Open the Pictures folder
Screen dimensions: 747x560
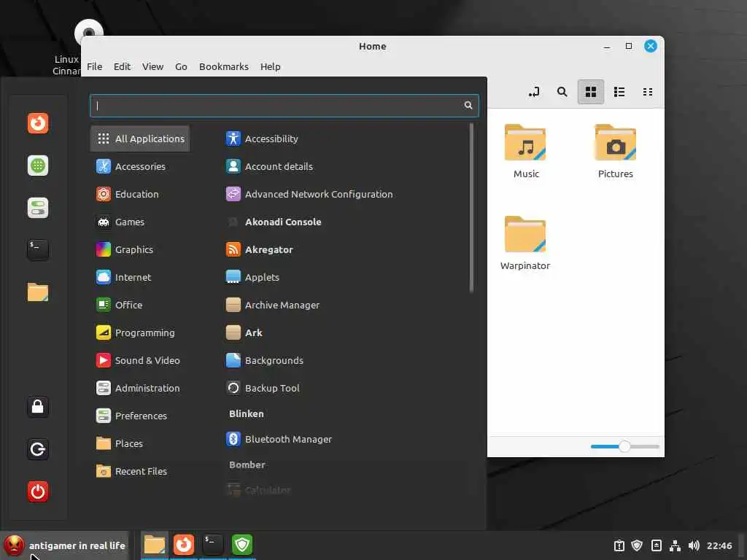(x=616, y=151)
